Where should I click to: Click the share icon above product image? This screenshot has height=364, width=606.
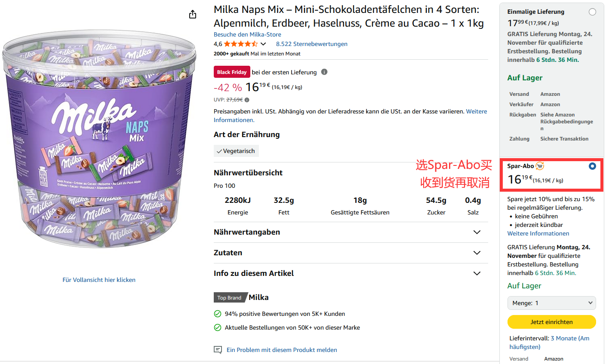[193, 15]
